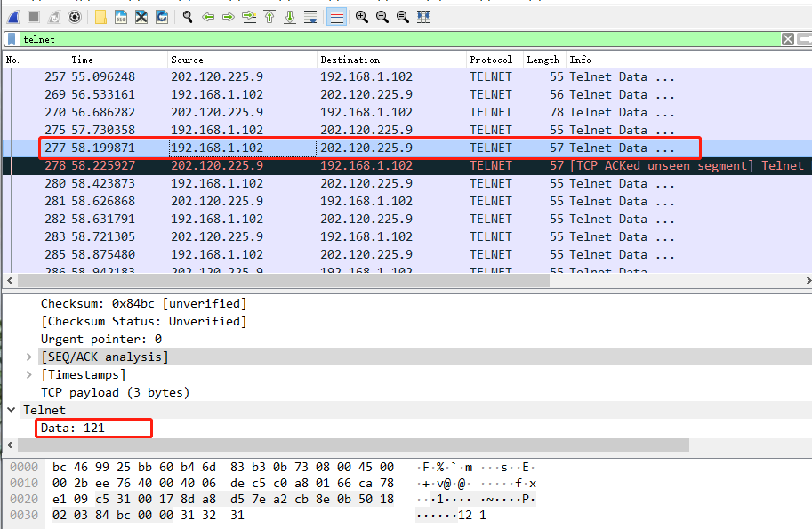Image resolution: width=812 pixels, height=529 pixels.
Task: Select packet 281 row
Action: point(407,201)
